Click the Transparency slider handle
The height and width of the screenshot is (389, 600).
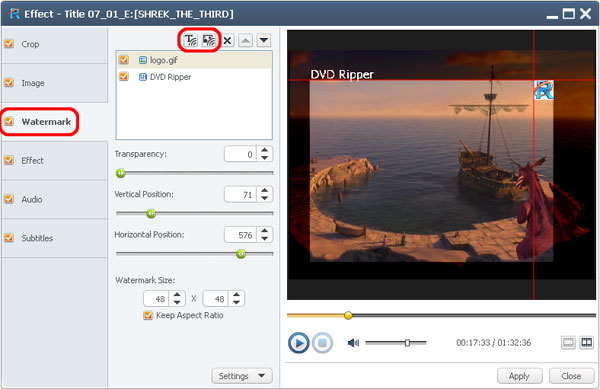click(x=121, y=173)
